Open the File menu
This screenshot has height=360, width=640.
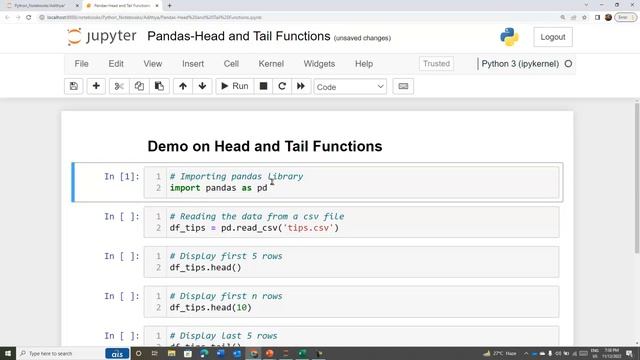(x=81, y=64)
